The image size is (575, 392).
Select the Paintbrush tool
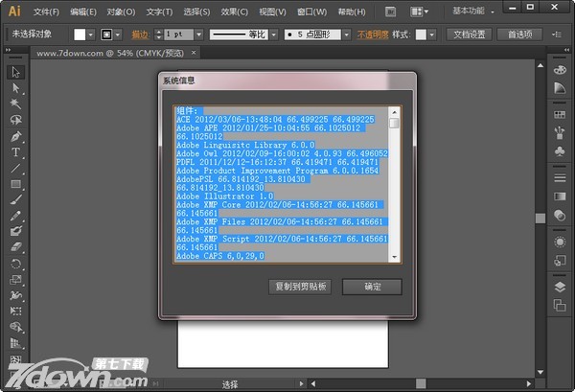tap(15, 200)
